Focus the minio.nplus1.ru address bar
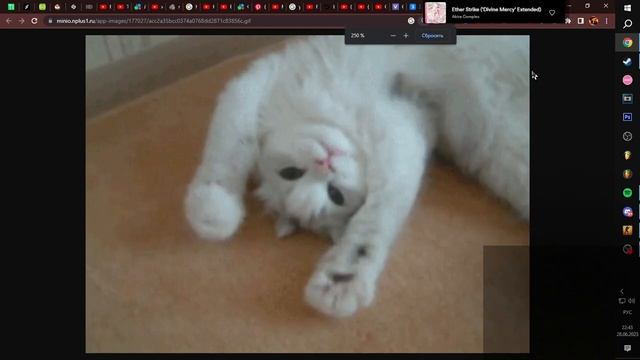Viewport: 640px width, 360px height. click(x=229, y=21)
